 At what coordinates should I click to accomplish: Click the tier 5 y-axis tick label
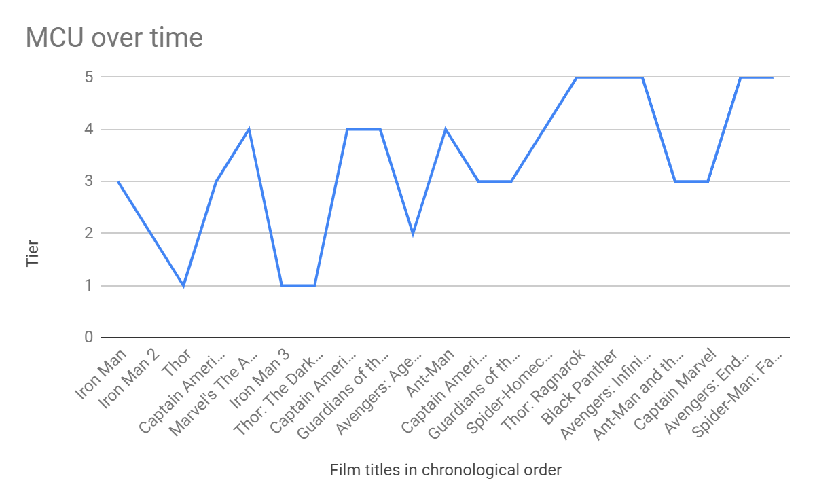88,77
